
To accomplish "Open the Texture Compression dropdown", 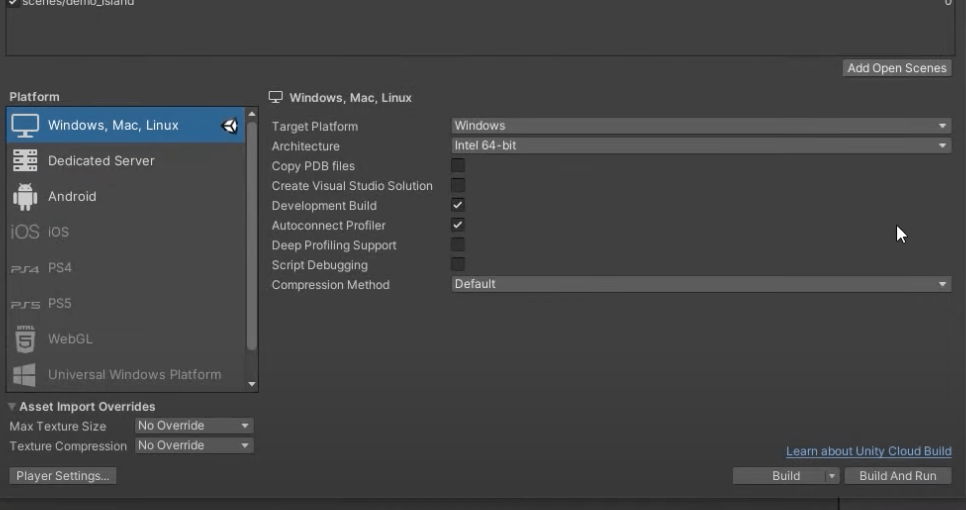I will [194, 445].
